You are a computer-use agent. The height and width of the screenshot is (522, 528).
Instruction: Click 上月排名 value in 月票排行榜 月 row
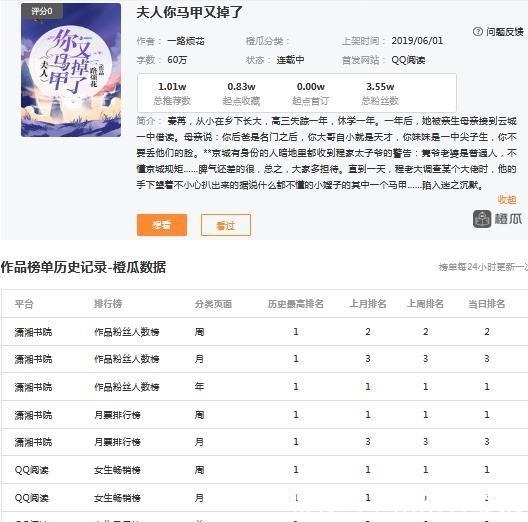click(x=368, y=442)
